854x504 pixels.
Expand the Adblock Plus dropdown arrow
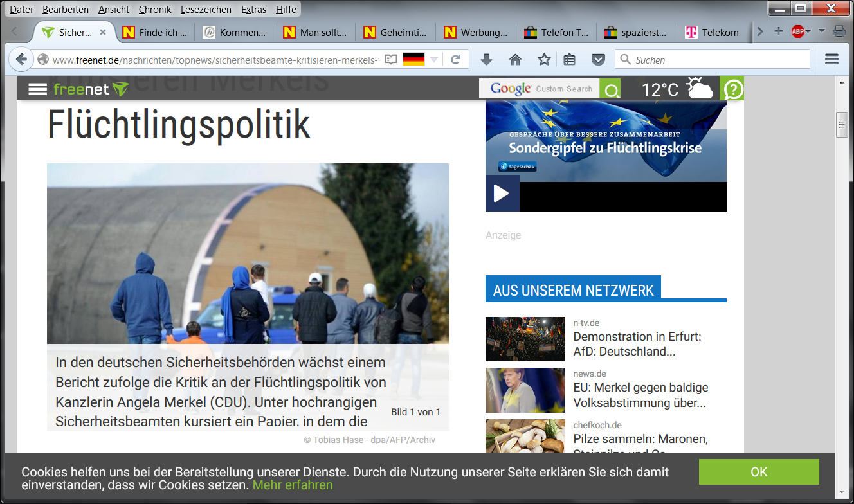pos(808,32)
